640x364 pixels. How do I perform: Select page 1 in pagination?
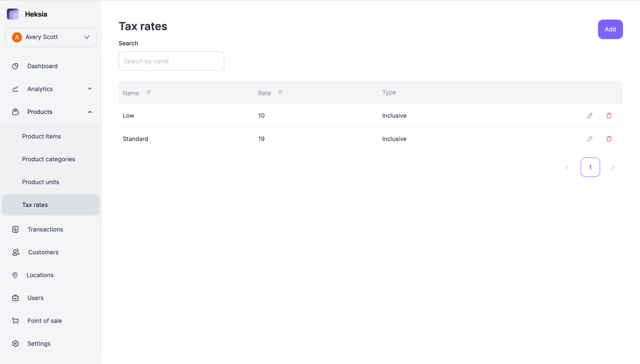point(590,167)
